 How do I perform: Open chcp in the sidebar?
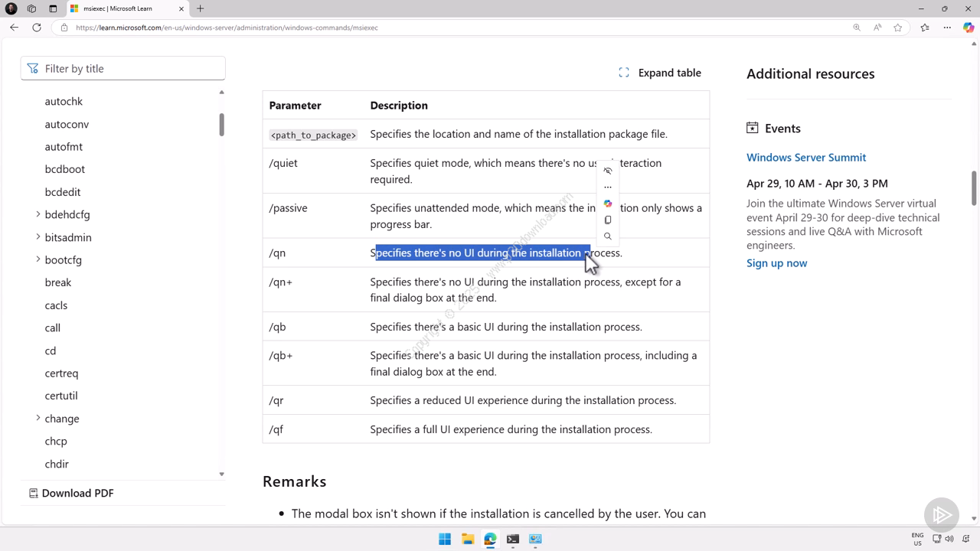pos(56,441)
